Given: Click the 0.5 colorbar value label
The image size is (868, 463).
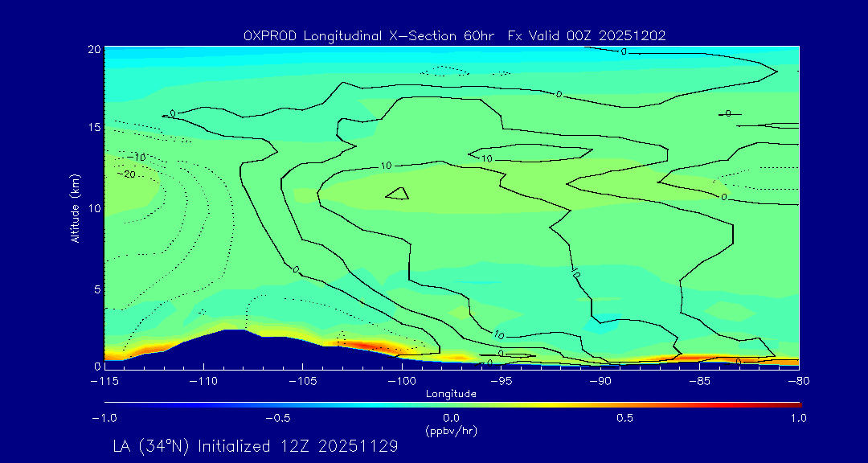Looking at the screenshot, I should tap(624, 418).
